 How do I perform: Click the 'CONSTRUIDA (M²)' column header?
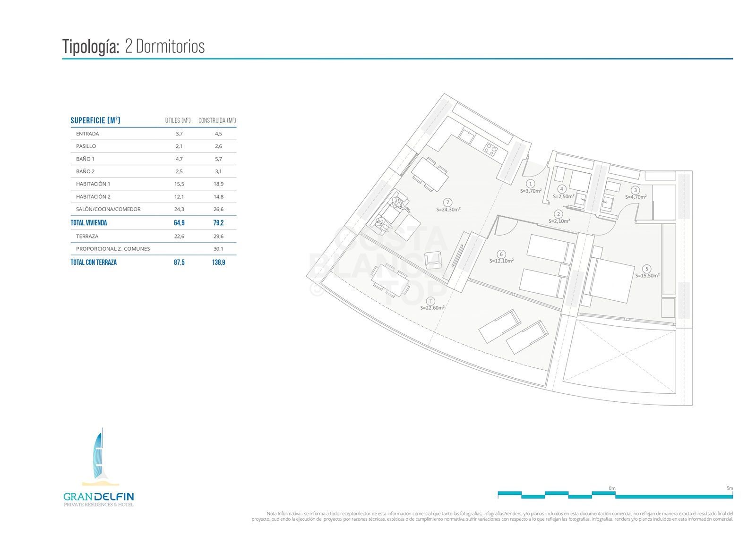click(x=217, y=120)
